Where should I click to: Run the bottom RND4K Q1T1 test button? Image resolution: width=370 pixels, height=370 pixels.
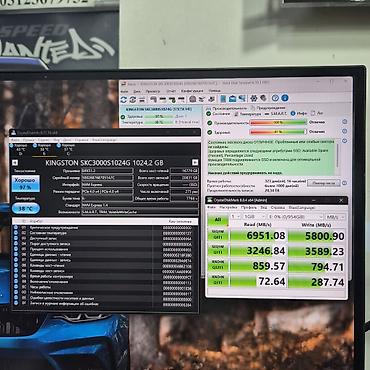pyautogui.click(x=218, y=280)
